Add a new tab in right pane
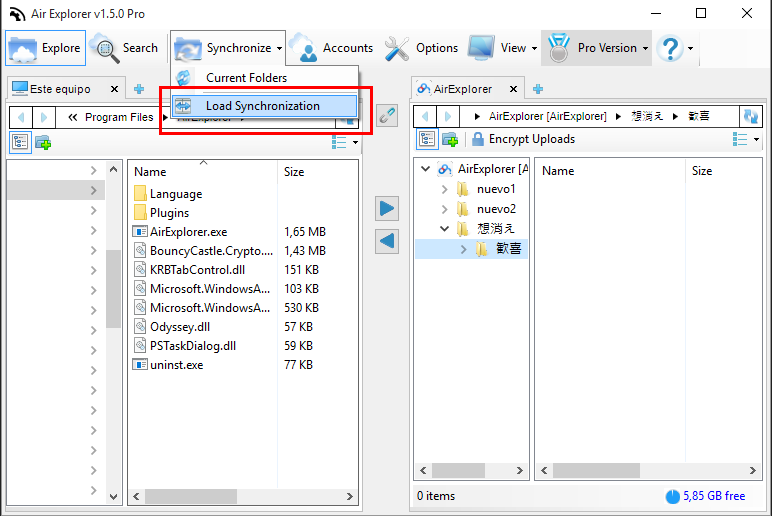The height and width of the screenshot is (516, 772). (538, 89)
